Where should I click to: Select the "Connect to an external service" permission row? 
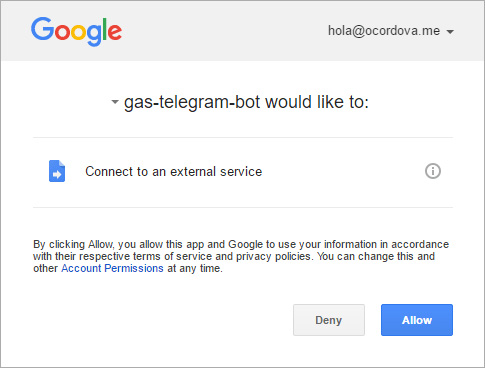point(243,172)
